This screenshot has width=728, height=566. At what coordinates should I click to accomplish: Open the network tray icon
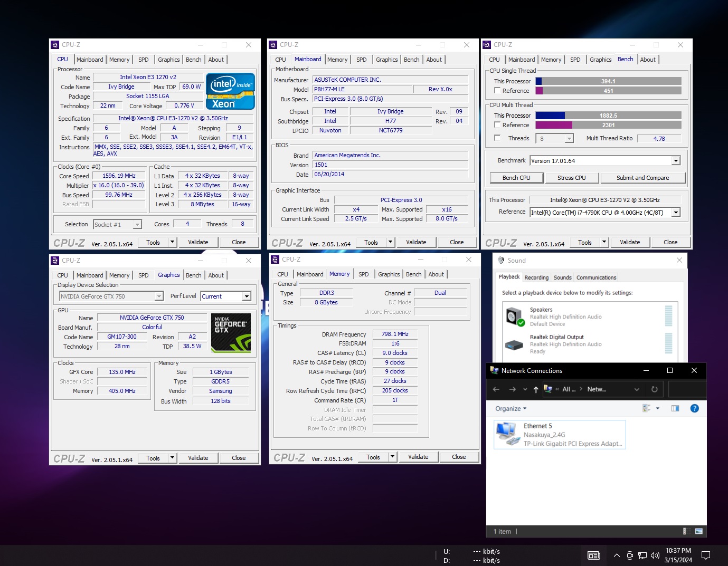(x=642, y=555)
